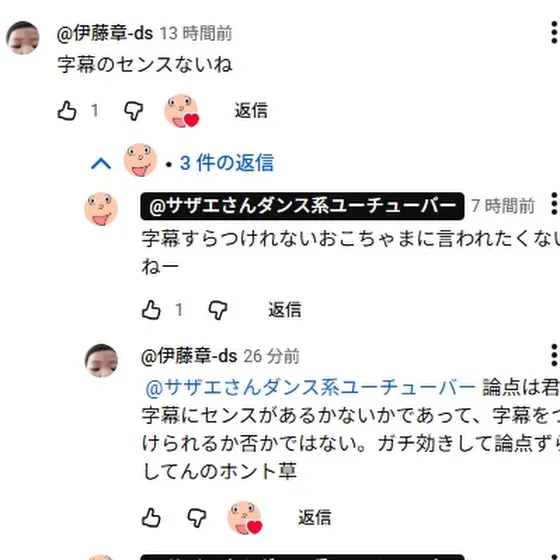The height and width of the screenshot is (560, 560).
Task: Click 返信 under the 26 分前 reply
Action: click(x=315, y=518)
